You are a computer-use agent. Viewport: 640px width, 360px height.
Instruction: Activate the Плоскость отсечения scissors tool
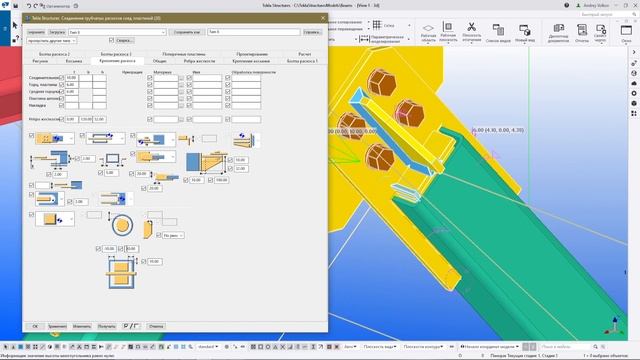pos(471,32)
